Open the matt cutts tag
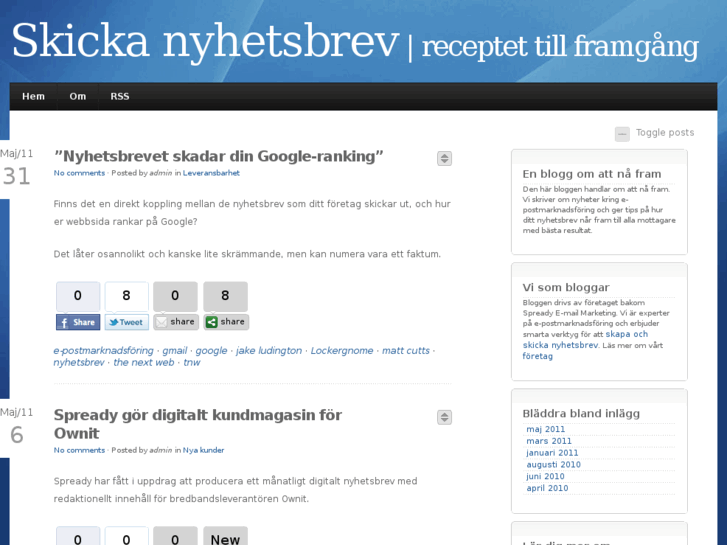This screenshot has width=727, height=545. click(x=406, y=351)
